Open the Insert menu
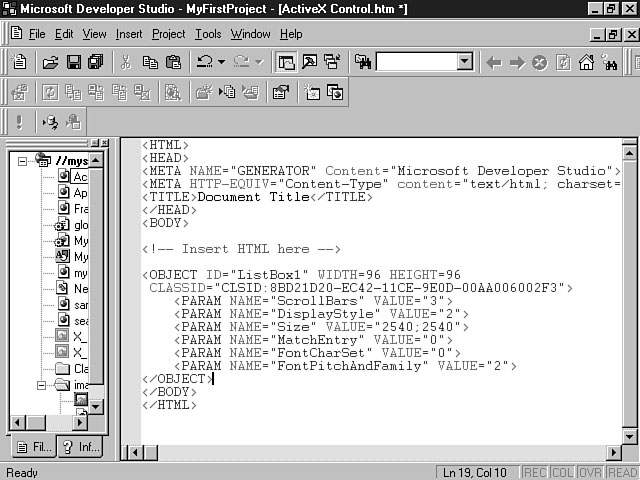640x480 pixels. point(128,34)
